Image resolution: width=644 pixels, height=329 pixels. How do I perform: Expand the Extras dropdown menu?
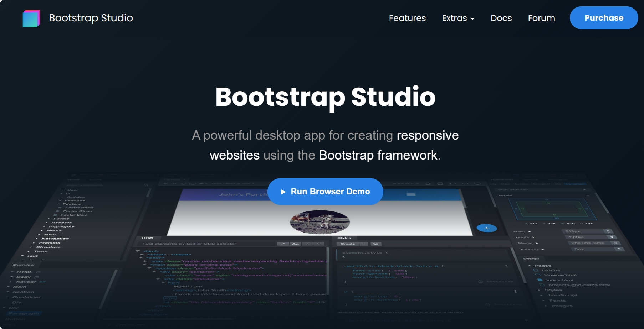pyautogui.click(x=458, y=18)
